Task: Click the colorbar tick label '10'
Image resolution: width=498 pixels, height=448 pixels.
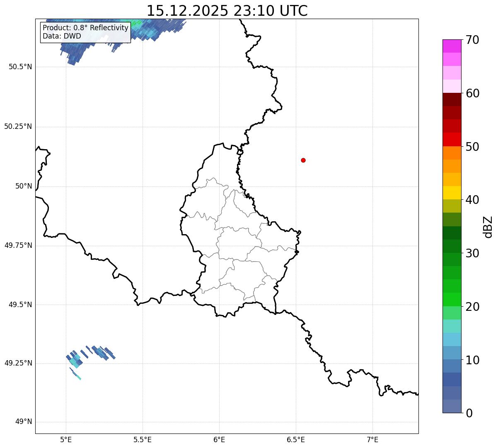Action: point(472,360)
